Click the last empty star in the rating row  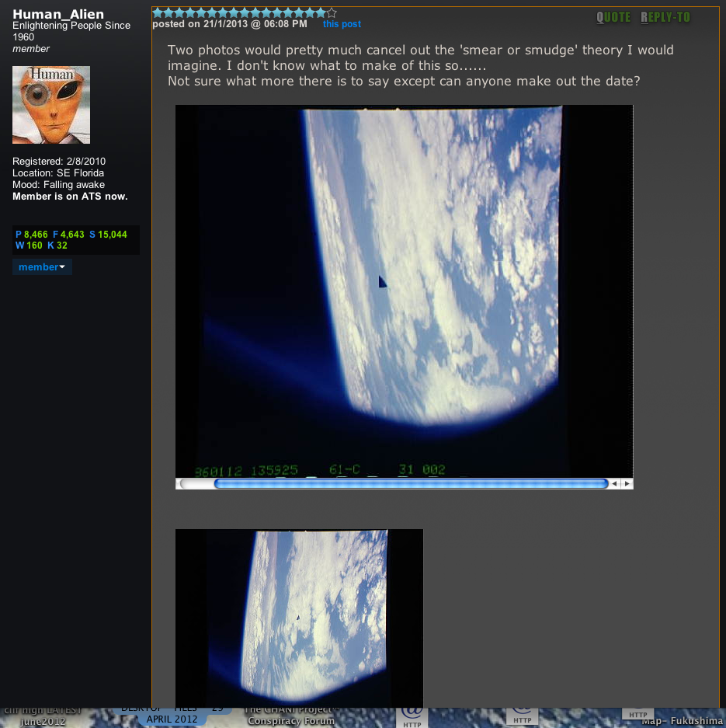pos(332,12)
